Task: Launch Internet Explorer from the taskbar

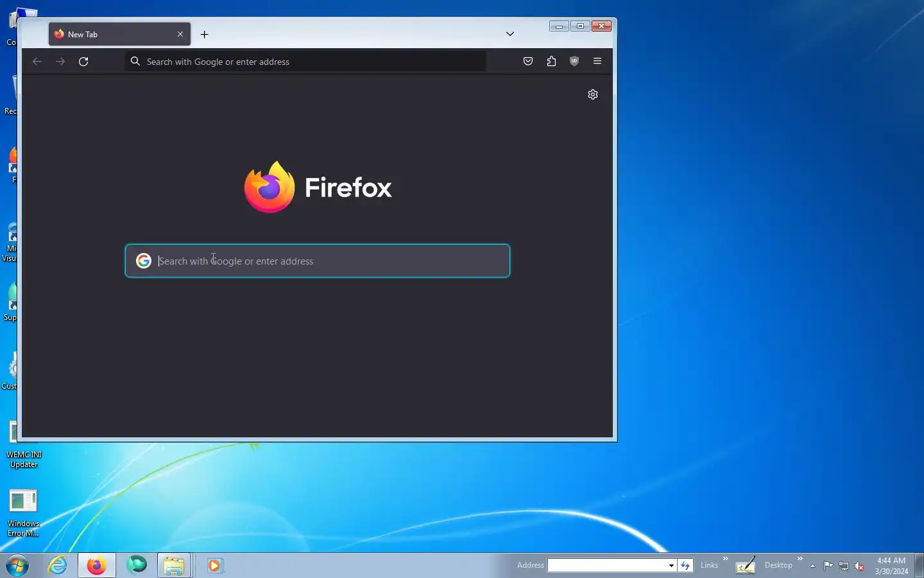Action: tap(58, 566)
